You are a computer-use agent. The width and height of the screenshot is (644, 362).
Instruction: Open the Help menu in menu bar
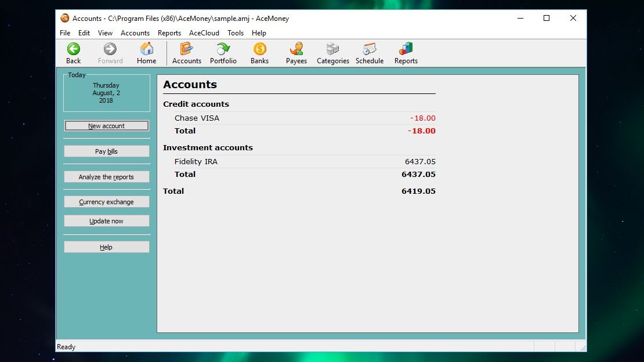tap(259, 33)
